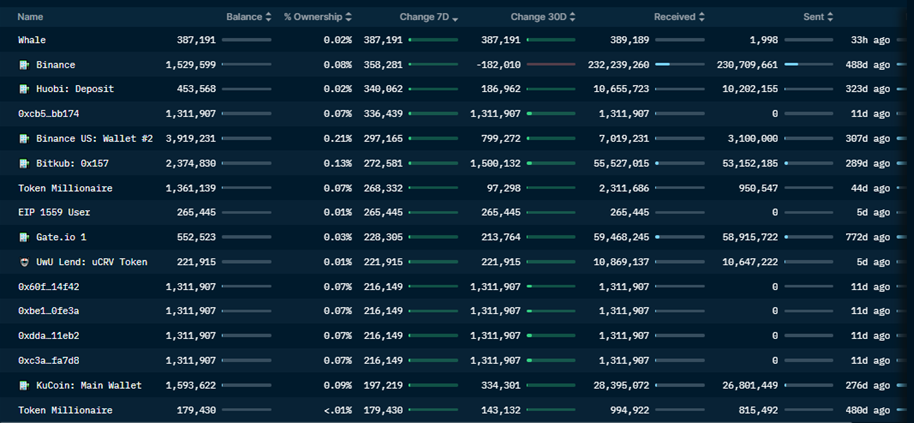Image resolution: width=914 pixels, height=423 pixels.
Task: Click the KuCoin: Main Wallet icon
Action: pyautogui.click(x=24, y=386)
